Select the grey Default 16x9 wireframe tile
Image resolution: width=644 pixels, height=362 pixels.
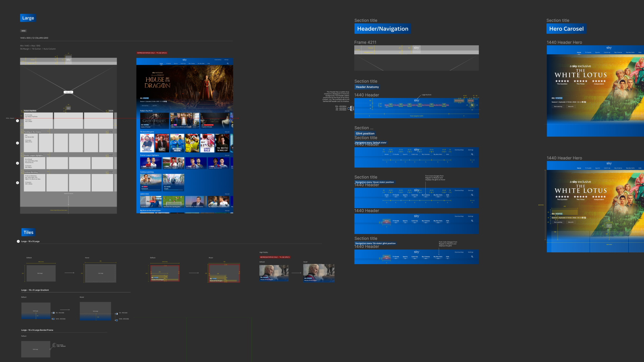click(41, 273)
